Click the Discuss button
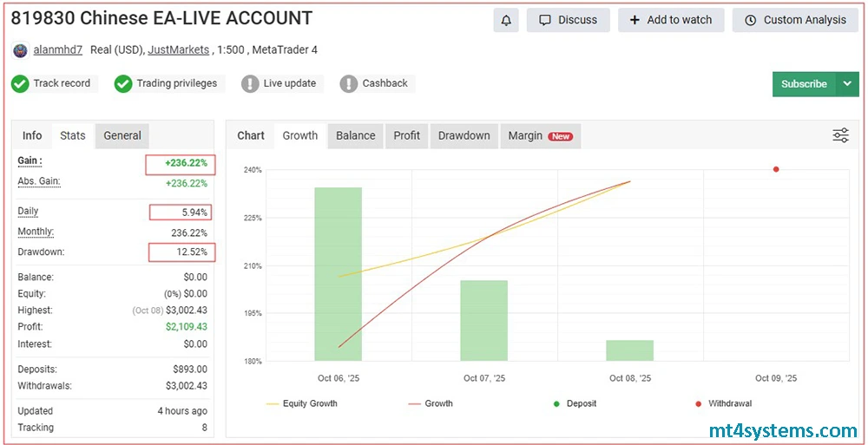868x445 pixels. click(568, 20)
